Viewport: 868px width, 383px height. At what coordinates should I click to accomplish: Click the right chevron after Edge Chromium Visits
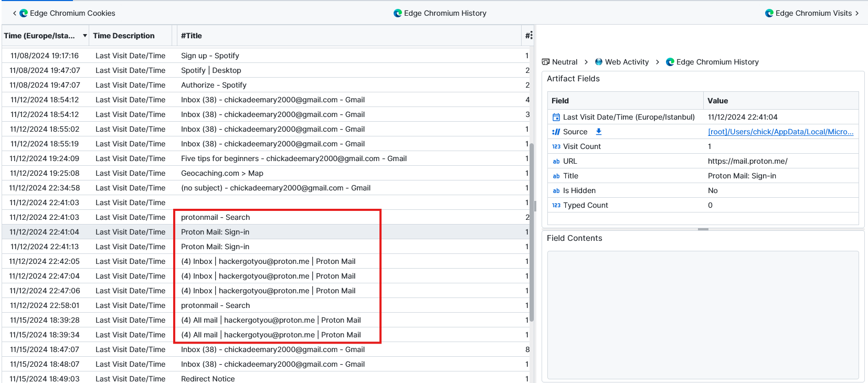[857, 13]
